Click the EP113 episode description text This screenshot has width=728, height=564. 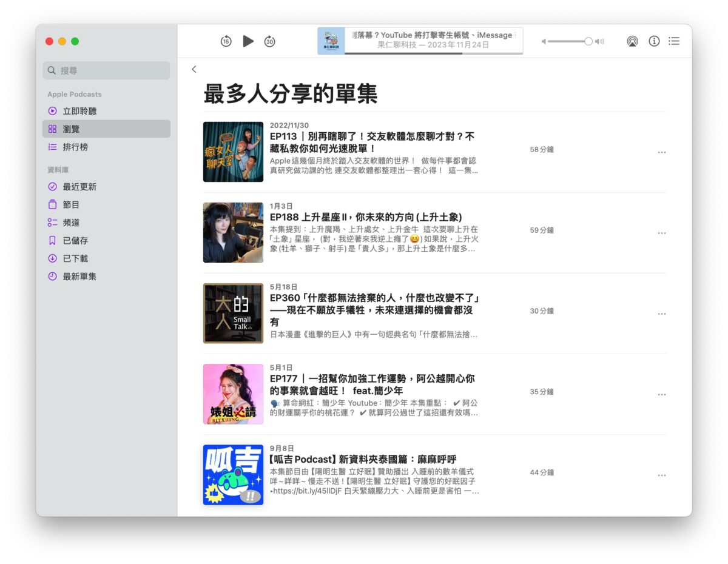tap(374, 166)
